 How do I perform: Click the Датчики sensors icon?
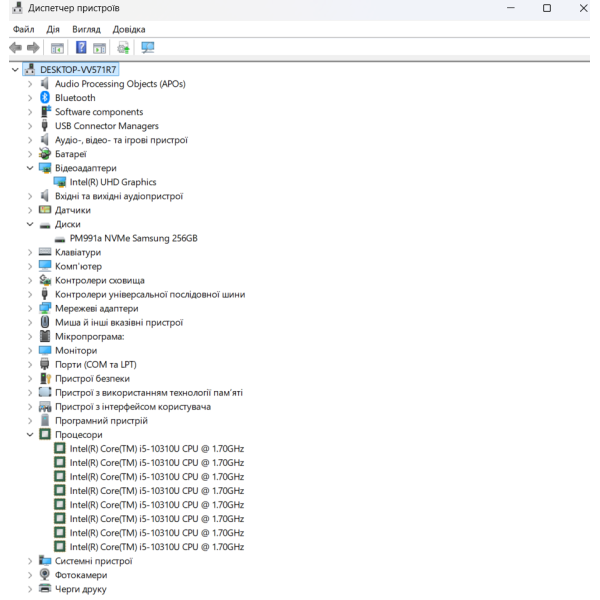coord(45,210)
